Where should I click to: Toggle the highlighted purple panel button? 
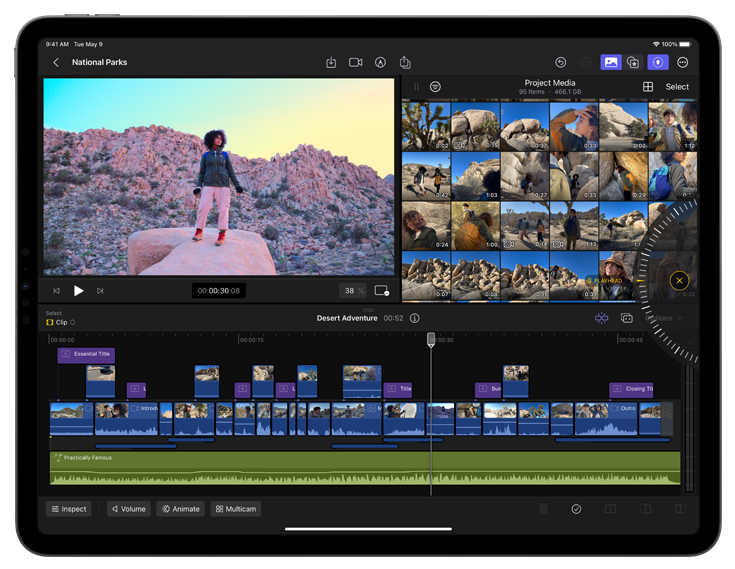coord(657,62)
